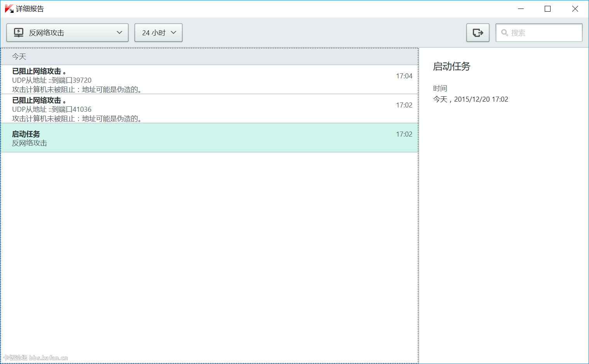Select the 已阻止网络攻击 entry for port 41036
The image size is (589, 364).
tap(209, 109)
